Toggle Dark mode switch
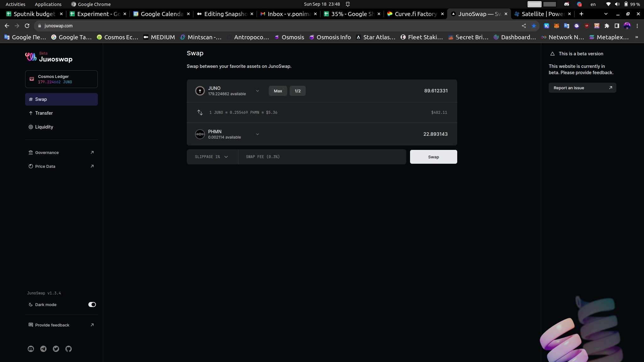The image size is (644, 362). 92,304
